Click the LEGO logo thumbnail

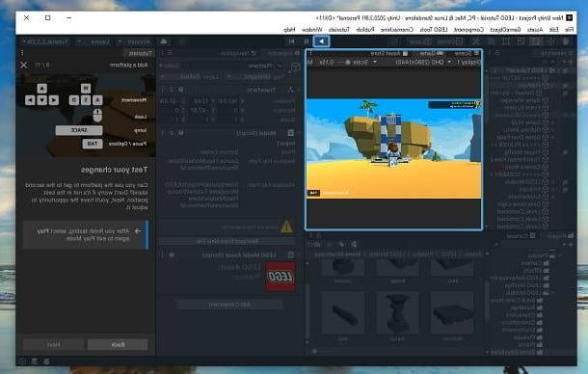point(281,277)
